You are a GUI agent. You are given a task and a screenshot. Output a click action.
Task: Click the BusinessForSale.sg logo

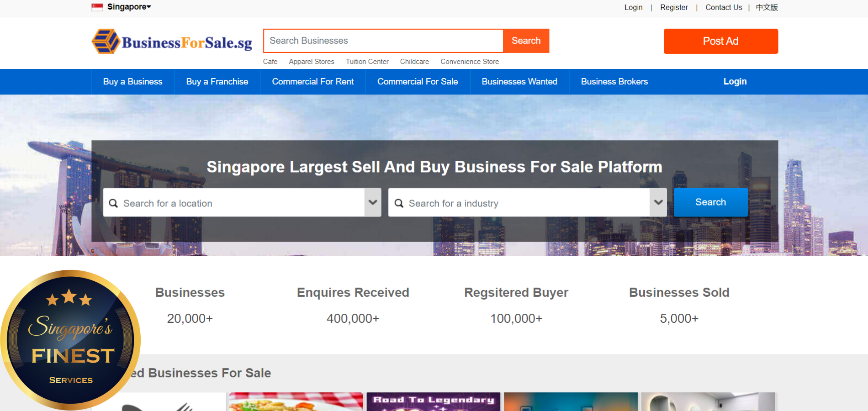(172, 42)
